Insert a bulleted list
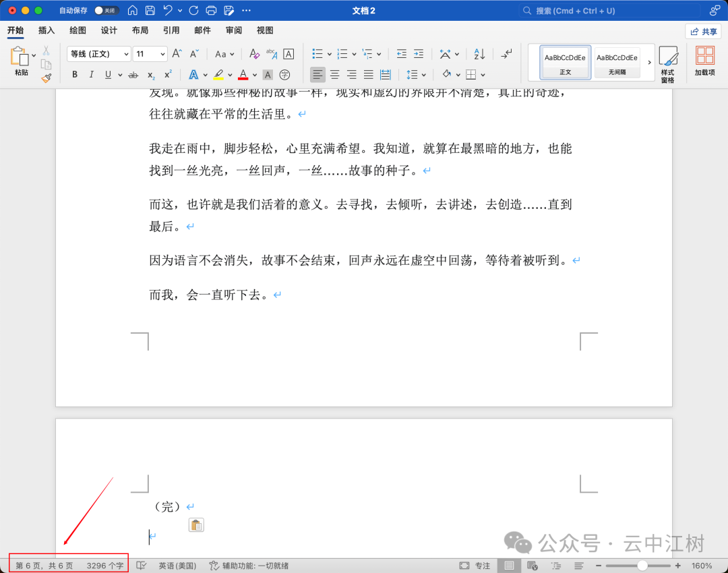 pos(317,54)
